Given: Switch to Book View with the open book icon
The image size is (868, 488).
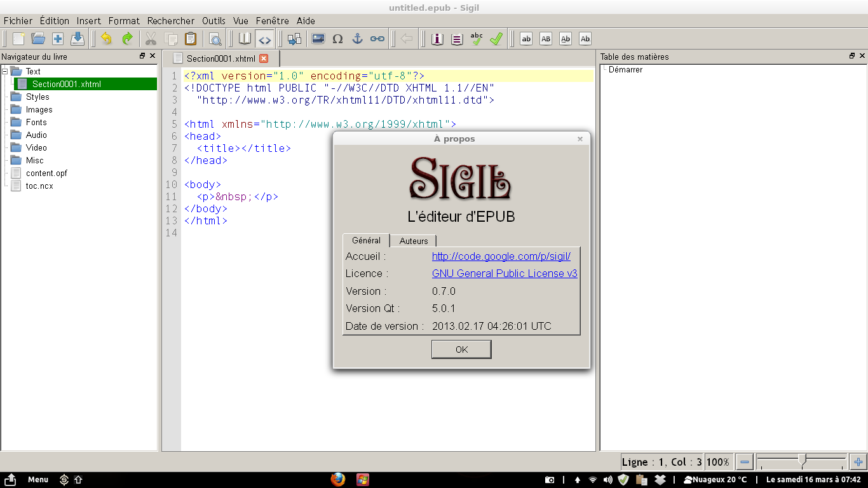Looking at the screenshot, I should pos(245,39).
